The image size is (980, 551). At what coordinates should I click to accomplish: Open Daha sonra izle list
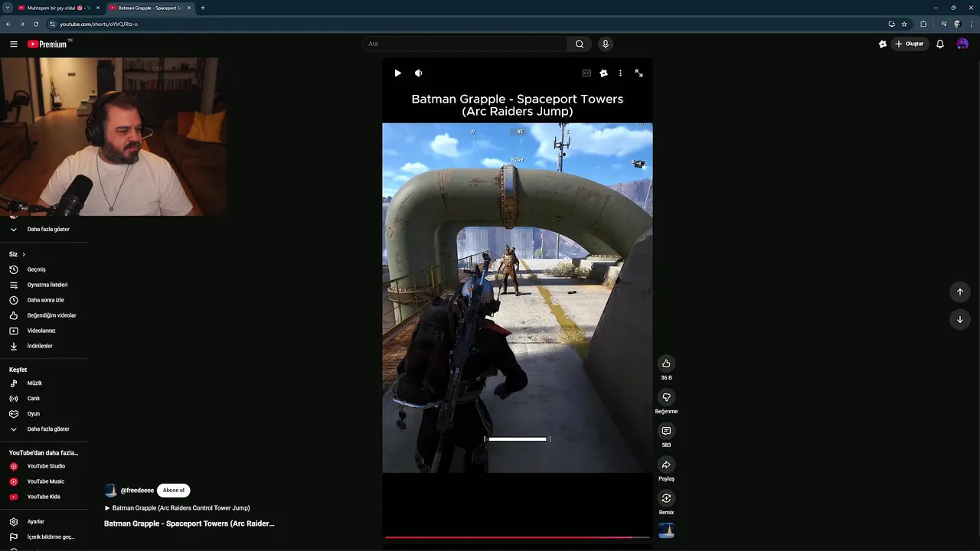[44, 300]
